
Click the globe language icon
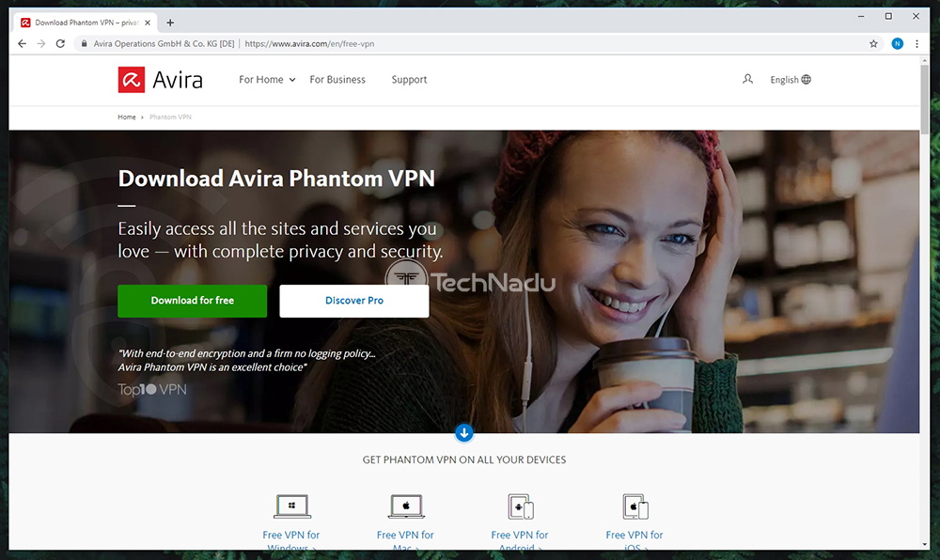(x=807, y=80)
